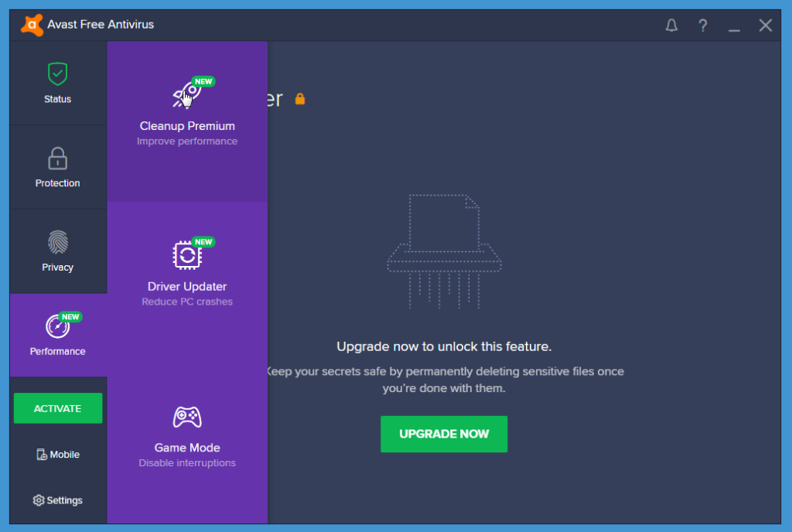Click the NEW badge on Driver Updater
The image size is (792, 532).
tap(203, 242)
